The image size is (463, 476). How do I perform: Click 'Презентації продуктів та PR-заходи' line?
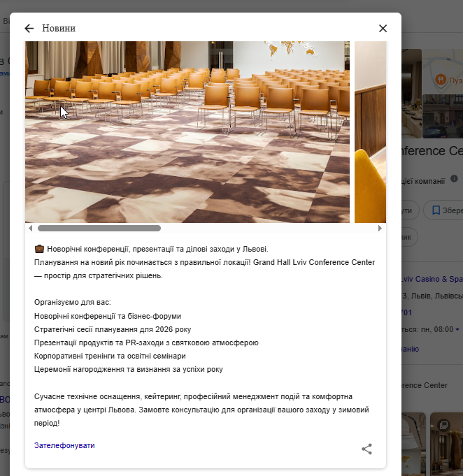pos(146,342)
